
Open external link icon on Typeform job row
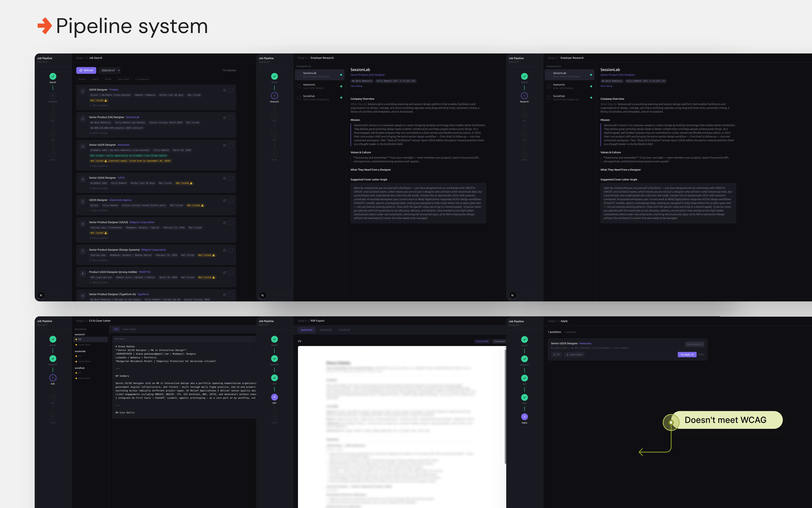pos(224,294)
